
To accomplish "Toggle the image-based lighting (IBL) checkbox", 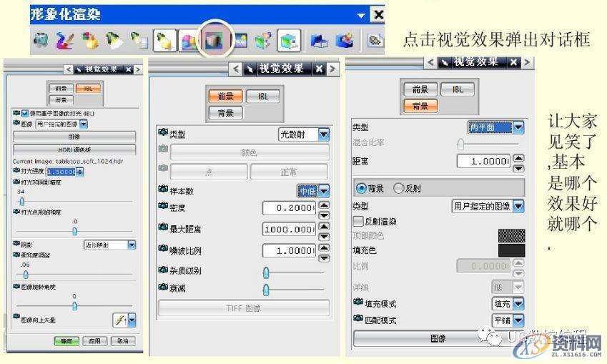I will pyautogui.click(x=25, y=114).
